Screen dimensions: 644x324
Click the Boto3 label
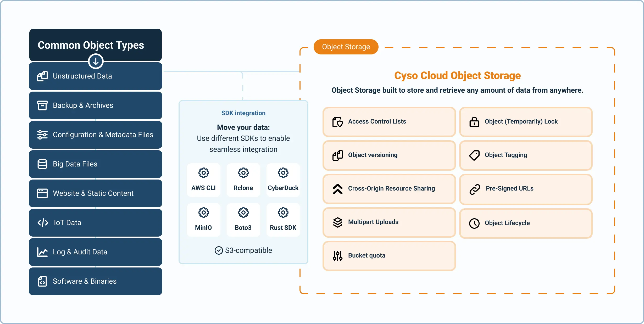[243, 228]
